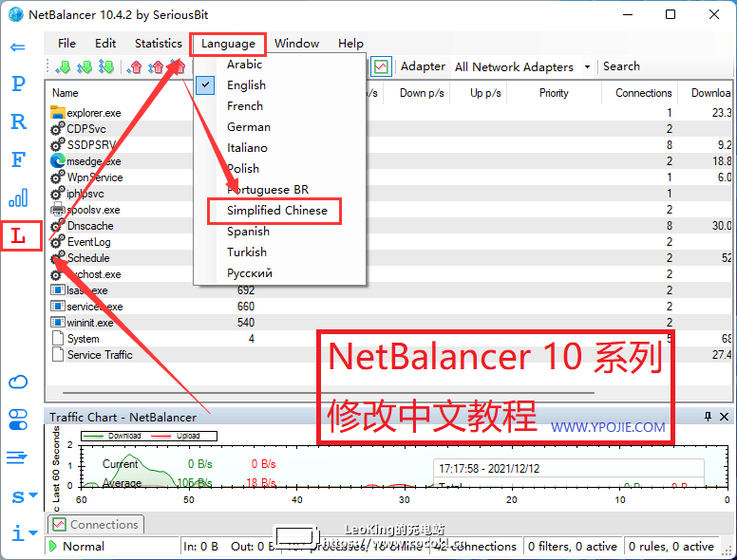
Task: Sort by Up p/s column header
Action: (x=485, y=93)
